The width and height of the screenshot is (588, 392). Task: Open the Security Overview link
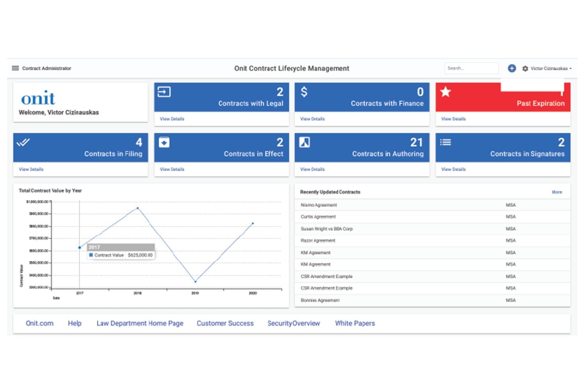coord(294,323)
